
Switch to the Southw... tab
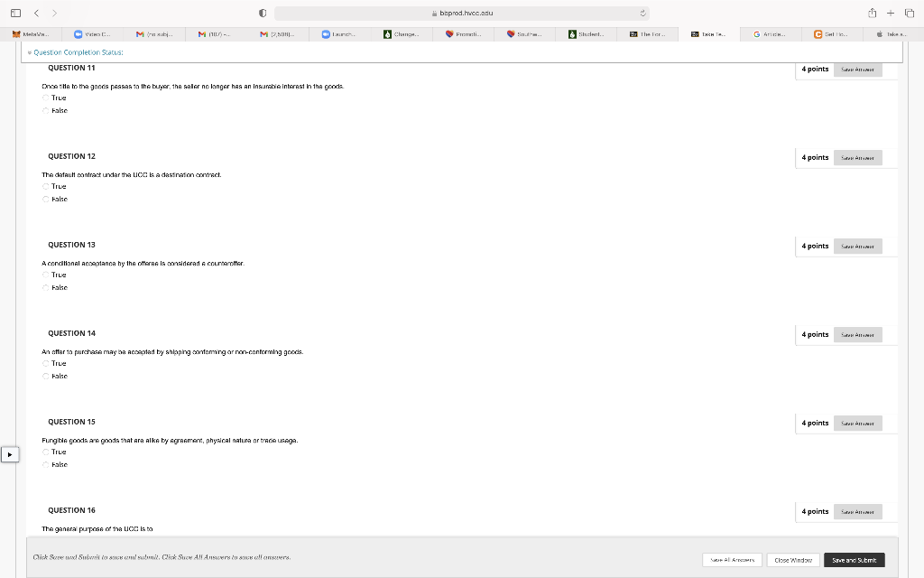pyautogui.click(x=524, y=34)
